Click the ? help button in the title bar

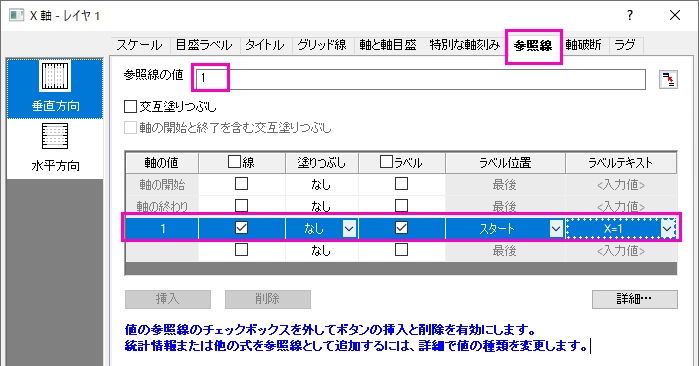(x=629, y=15)
